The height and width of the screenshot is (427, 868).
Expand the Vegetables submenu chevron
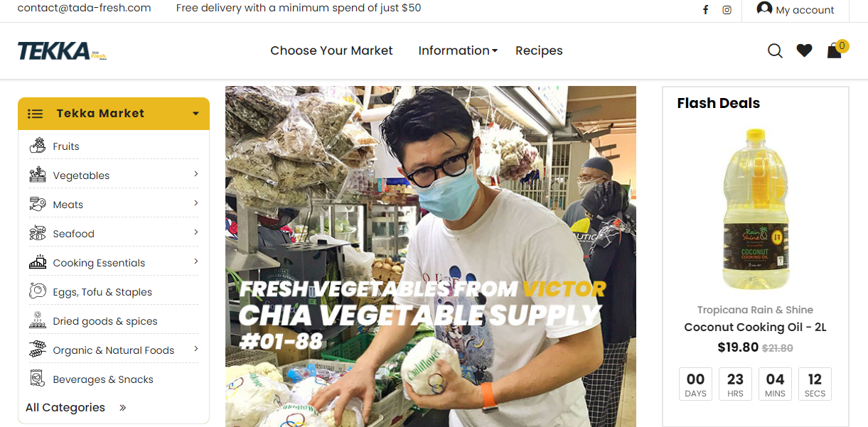click(195, 174)
